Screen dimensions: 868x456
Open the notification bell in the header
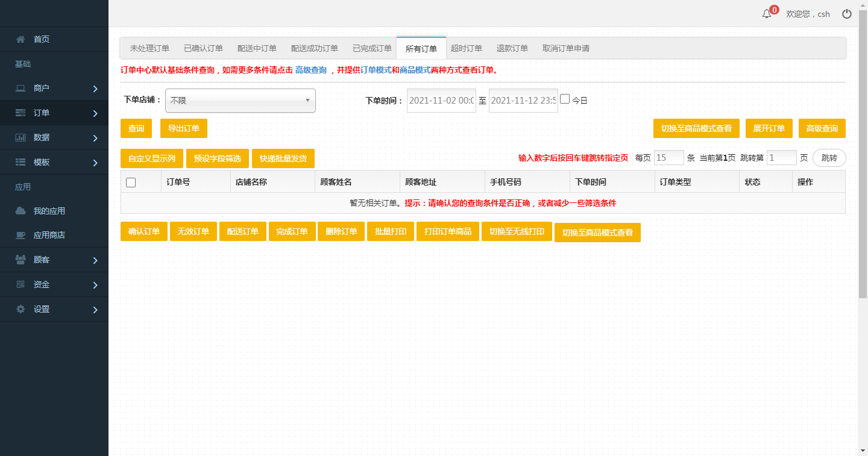tap(767, 14)
